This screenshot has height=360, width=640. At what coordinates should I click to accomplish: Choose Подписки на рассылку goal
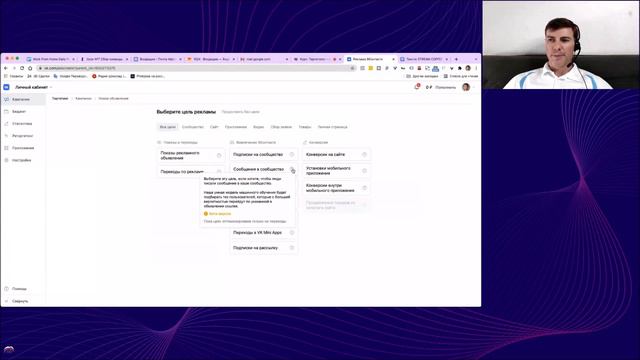coord(264,248)
